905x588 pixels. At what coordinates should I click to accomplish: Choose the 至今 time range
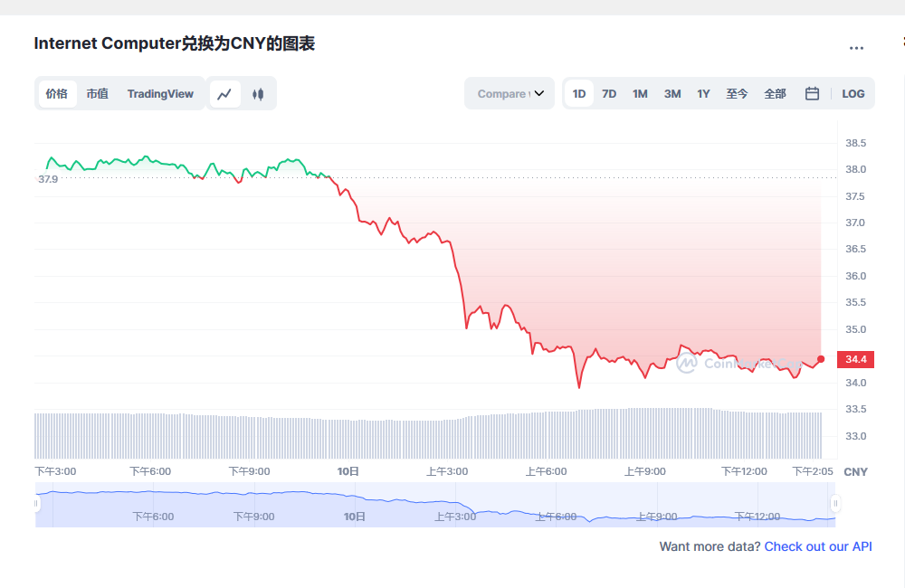tap(737, 93)
